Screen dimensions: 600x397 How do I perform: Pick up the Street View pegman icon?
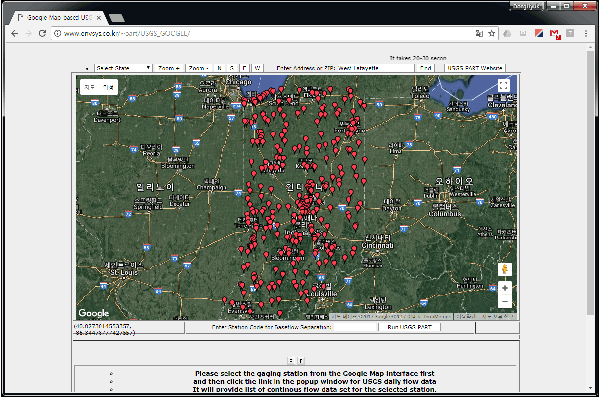[x=505, y=270]
